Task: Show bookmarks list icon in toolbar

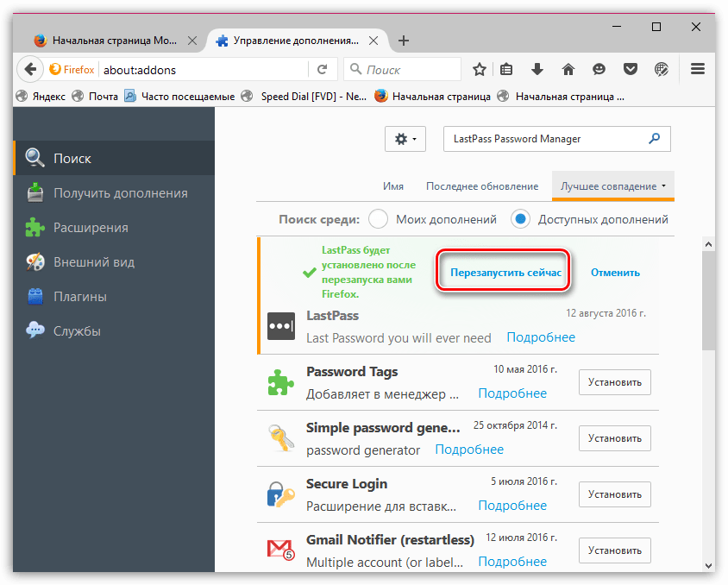Action: point(506,70)
